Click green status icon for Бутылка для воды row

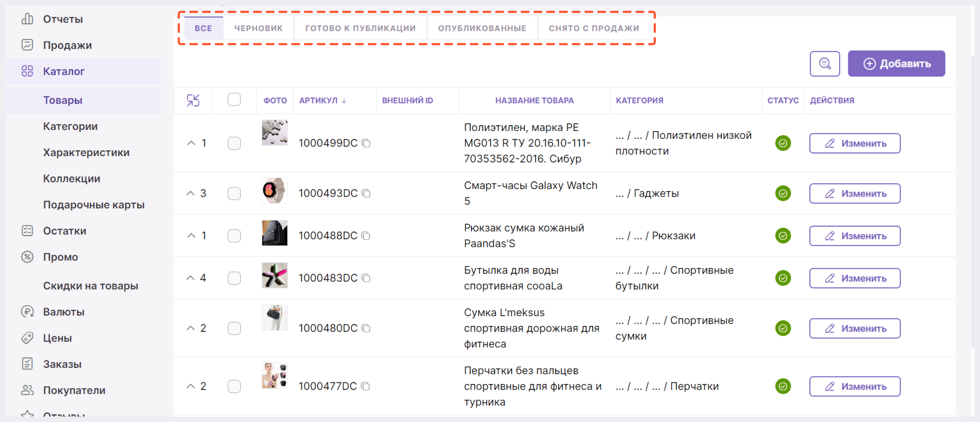783,278
